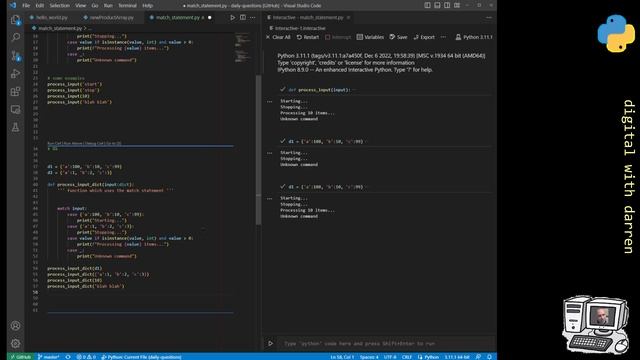This screenshot has width=640, height=360.
Task: Split the editor right
Action: tap(243, 18)
